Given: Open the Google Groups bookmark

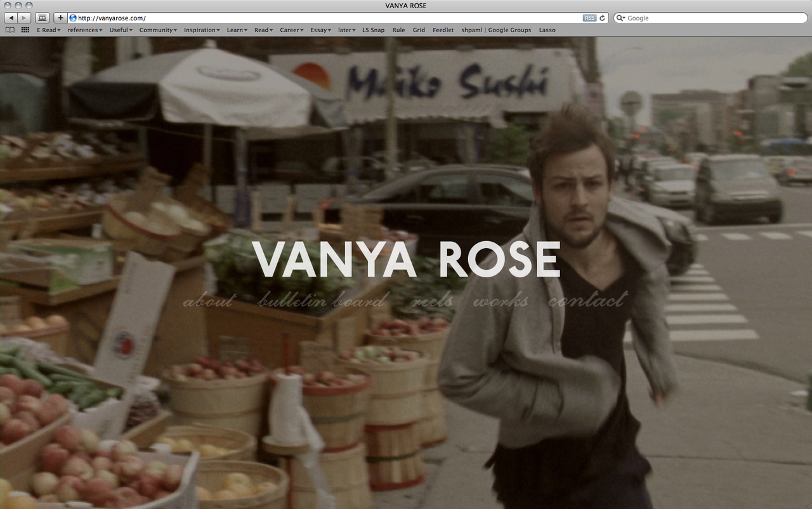Looking at the screenshot, I should tap(509, 30).
